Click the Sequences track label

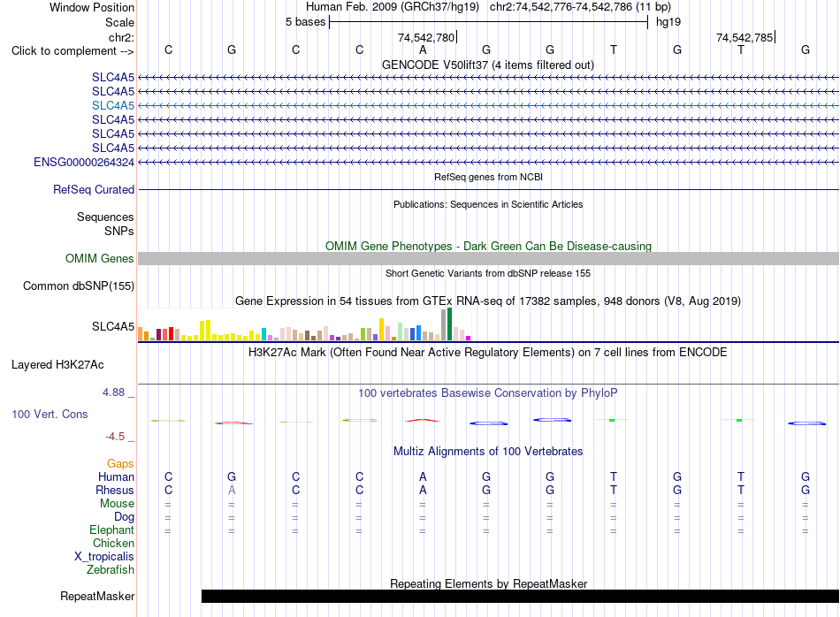105,217
